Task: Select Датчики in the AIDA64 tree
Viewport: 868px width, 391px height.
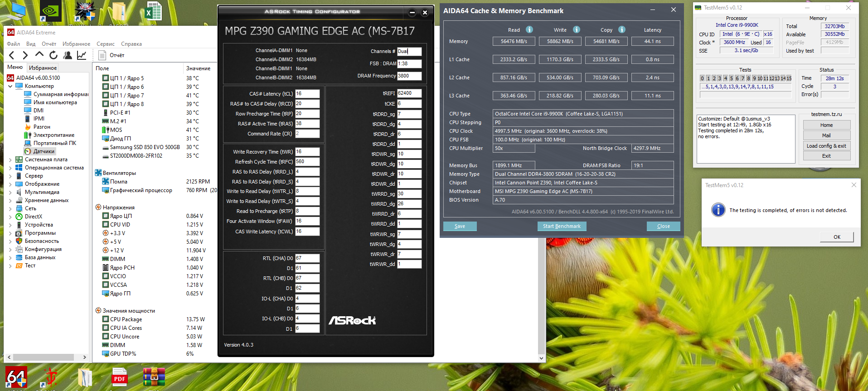Action: pos(44,151)
